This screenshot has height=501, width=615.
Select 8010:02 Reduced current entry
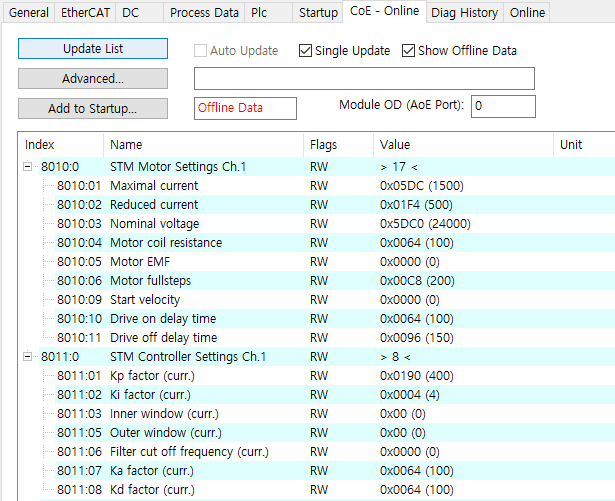335,205
